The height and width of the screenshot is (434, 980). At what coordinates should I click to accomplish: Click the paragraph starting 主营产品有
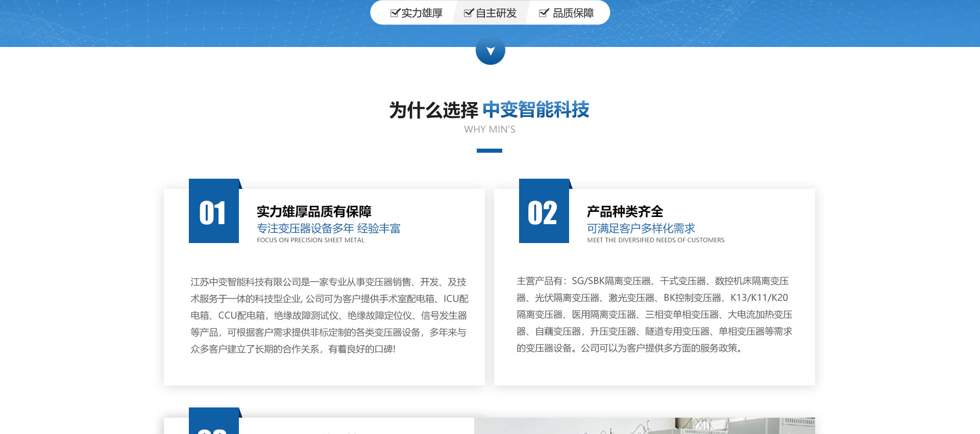[x=654, y=315]
